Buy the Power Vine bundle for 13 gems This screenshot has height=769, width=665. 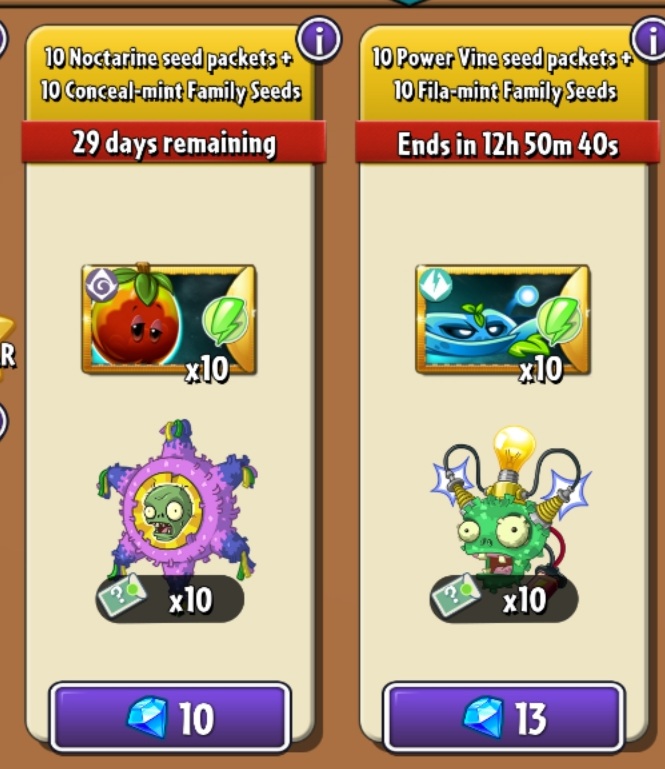tap(504, 717)
